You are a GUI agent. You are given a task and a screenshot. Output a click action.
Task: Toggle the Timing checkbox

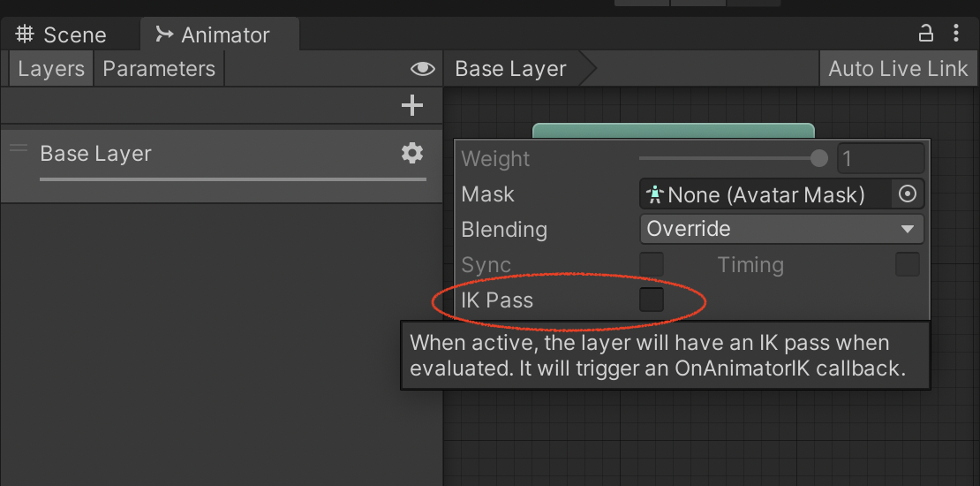pyautogui.click(x=908, y=264)
